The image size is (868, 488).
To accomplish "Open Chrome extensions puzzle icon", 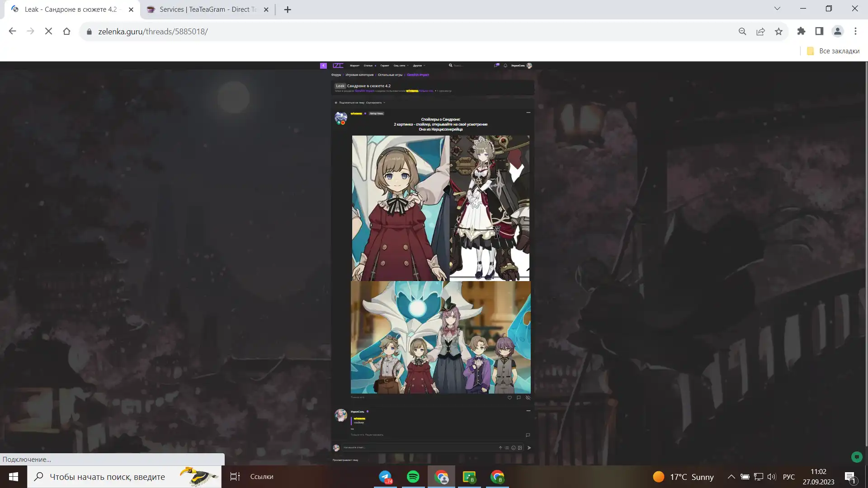I will (x=801, y=31).
